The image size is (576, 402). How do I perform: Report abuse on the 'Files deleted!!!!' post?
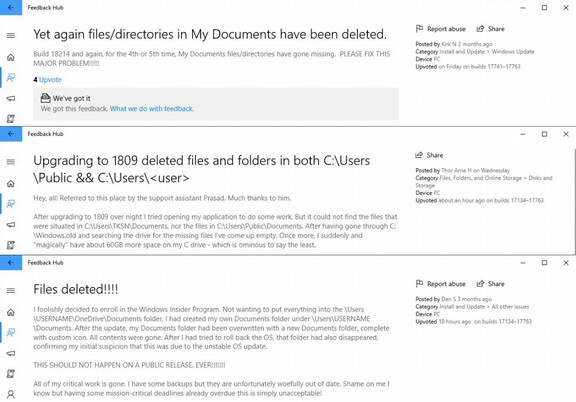pyautogui.click(x=440, y=284)
